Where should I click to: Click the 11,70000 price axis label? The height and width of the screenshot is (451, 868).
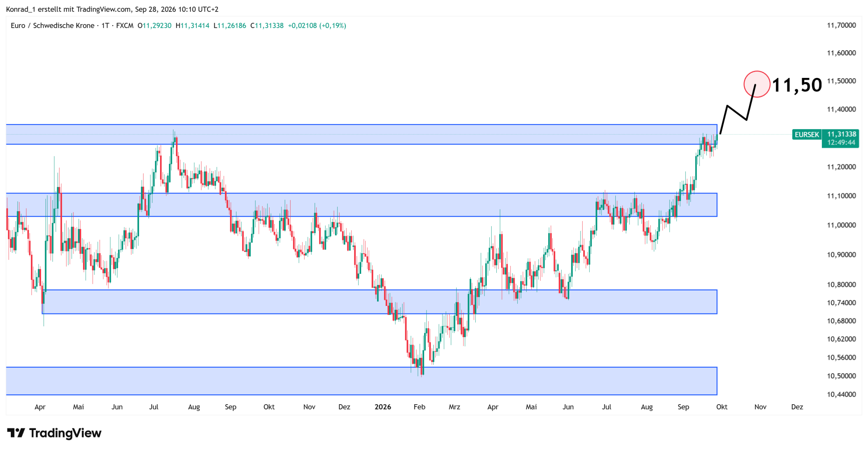click(x=841, y=25)
